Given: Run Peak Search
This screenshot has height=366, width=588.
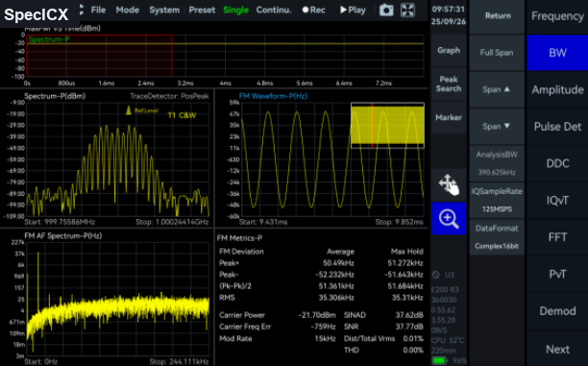Looking at the screenshot, I should [449, 84].
